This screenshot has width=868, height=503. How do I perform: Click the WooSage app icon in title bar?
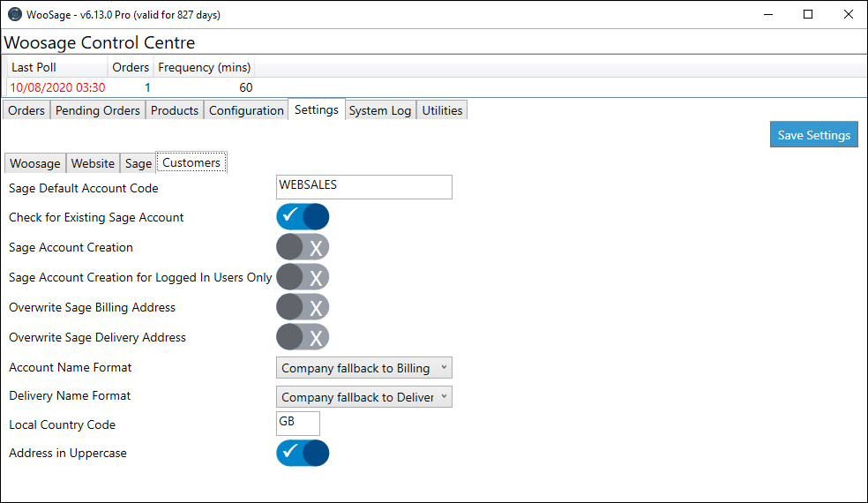[x=14, y=14]
